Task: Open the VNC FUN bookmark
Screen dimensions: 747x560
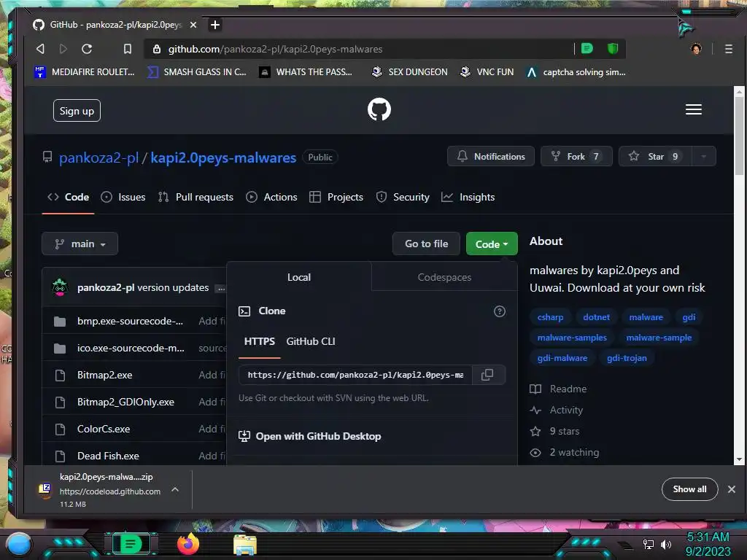Action: coord(487,72)
